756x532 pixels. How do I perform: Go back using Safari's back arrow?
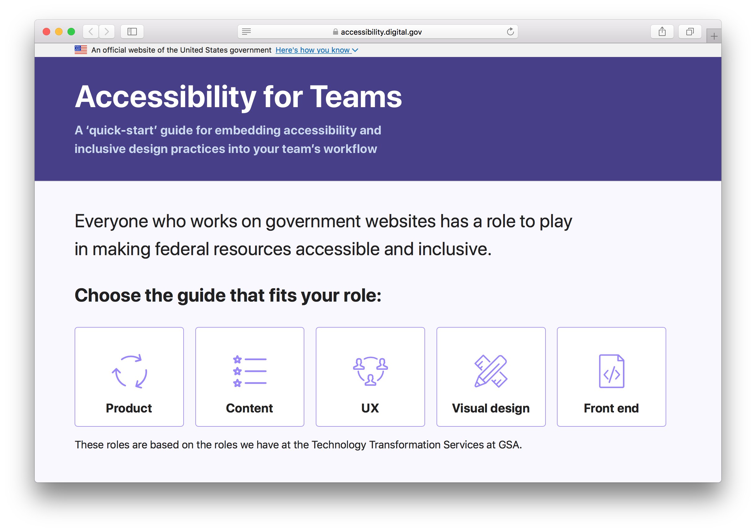point(91,32)
